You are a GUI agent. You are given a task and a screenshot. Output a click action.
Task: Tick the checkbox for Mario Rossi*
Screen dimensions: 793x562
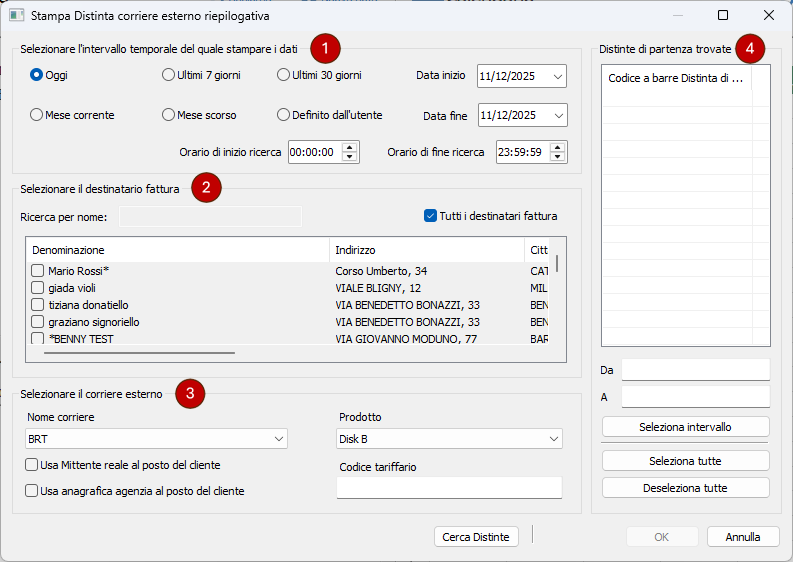pyautogui.click(x=37, y=271)
